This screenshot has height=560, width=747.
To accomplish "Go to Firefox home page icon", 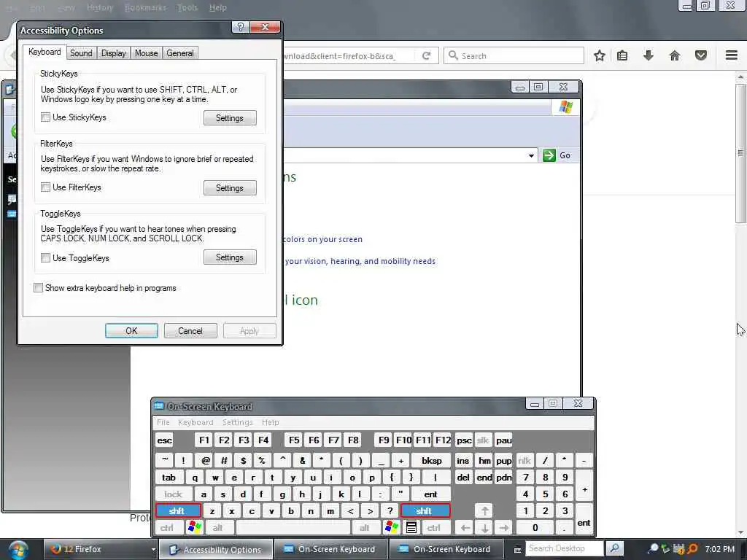I will tap(675, 55).
